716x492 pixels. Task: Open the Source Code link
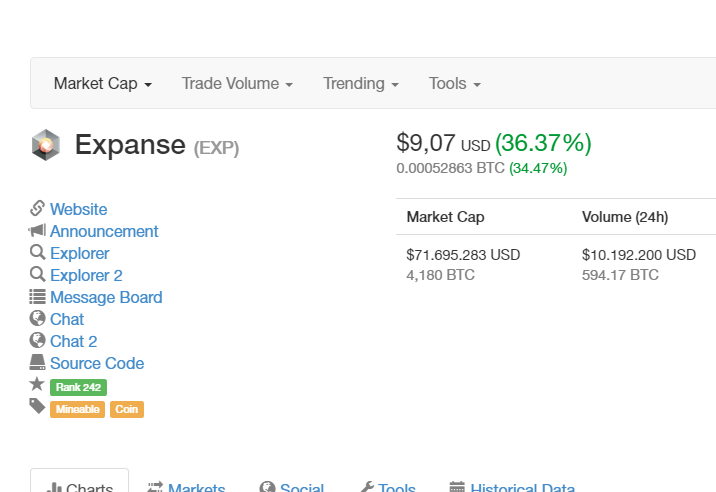click(97, 363)
